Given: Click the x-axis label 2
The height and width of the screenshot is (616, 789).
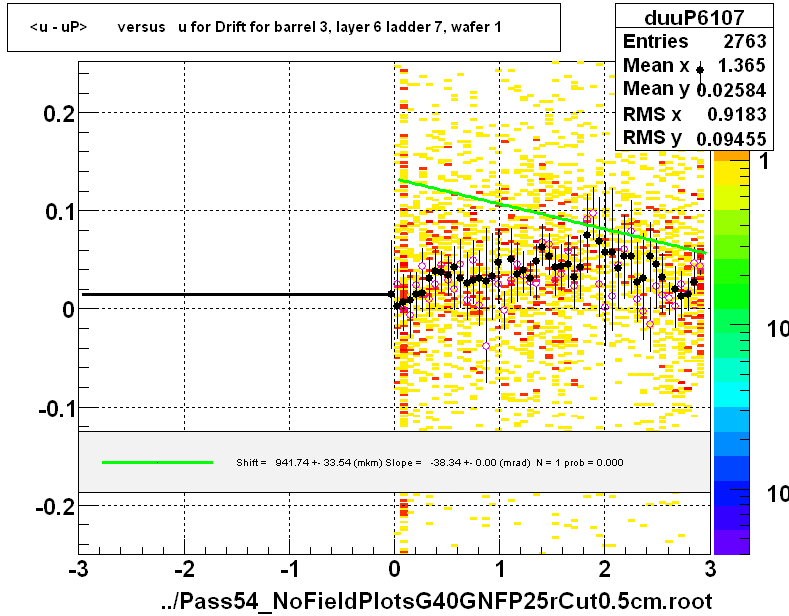Looking at the screenshot, I should [605, 569].
